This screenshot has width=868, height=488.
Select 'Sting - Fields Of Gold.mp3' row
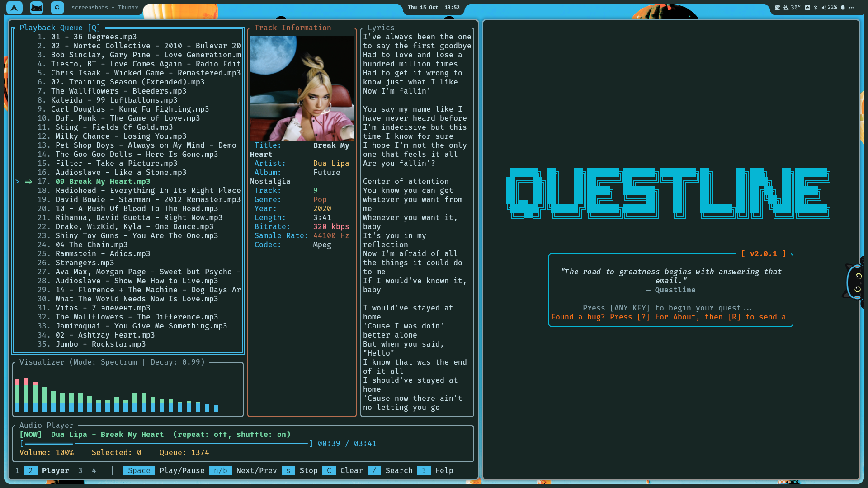(x=129, y=127)
